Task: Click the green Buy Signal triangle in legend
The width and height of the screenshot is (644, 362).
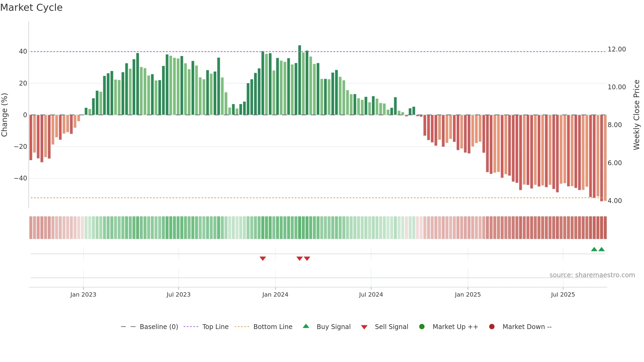Action: click(x=306, y=326)
